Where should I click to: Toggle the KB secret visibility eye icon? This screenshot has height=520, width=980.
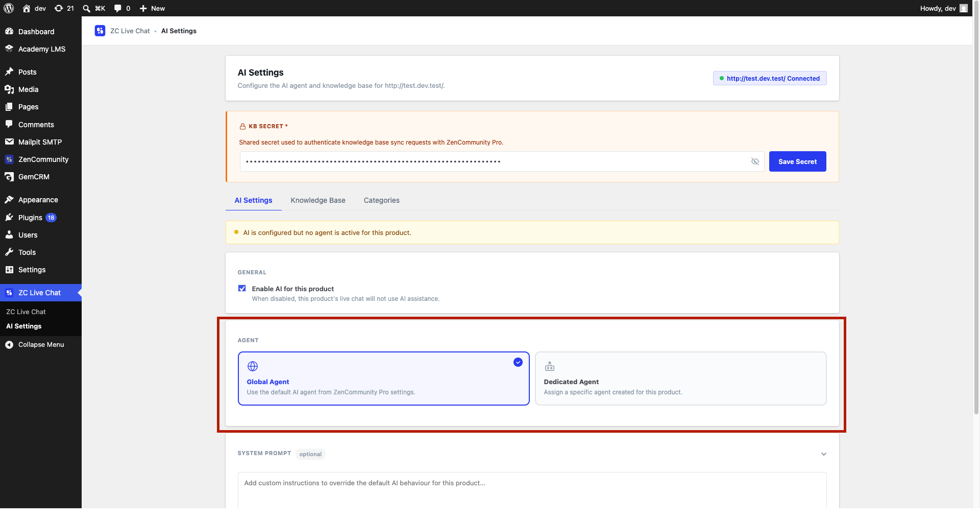point(755,161)
